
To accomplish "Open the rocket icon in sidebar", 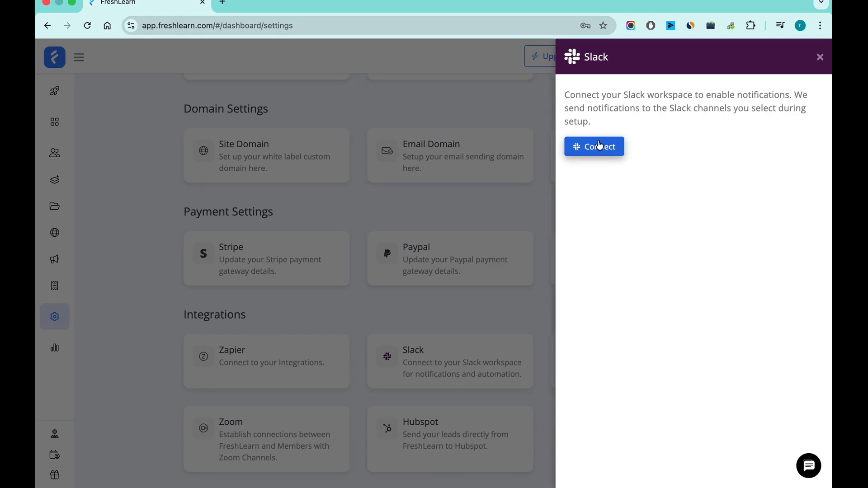I will [x=55, y=91].
